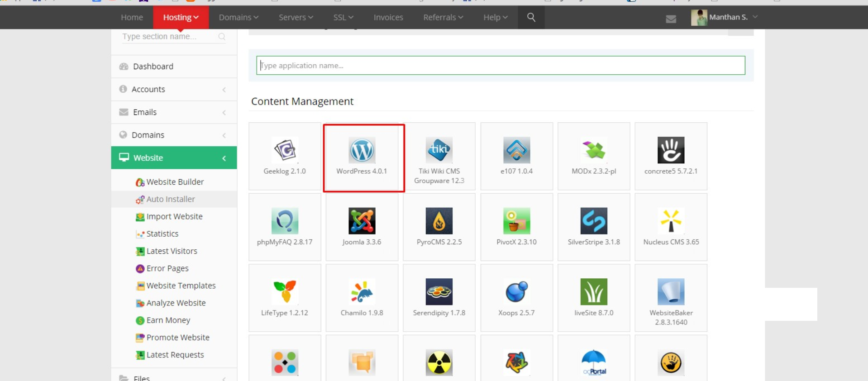This screenshot has width=868, height=381.
Task: Focus the 'Type application name' search field
Action: click(x=501, y=66)
